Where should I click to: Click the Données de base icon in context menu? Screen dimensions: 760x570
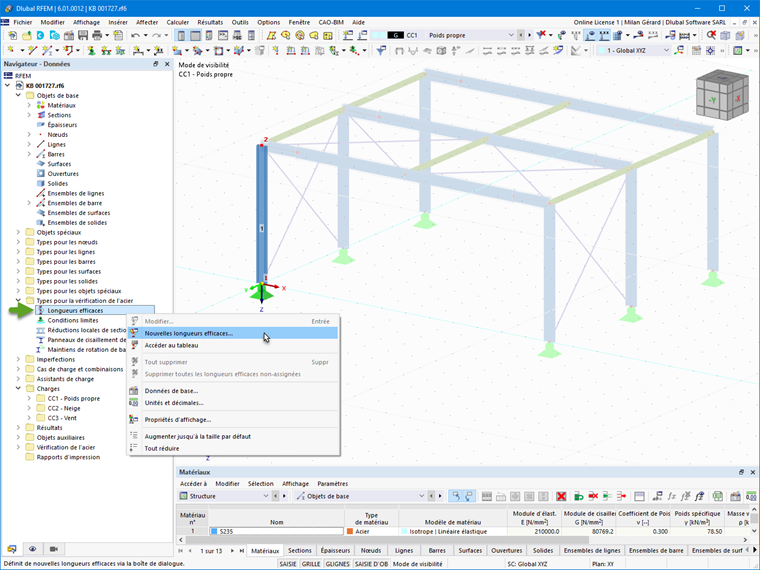click(x=134, y=391)
